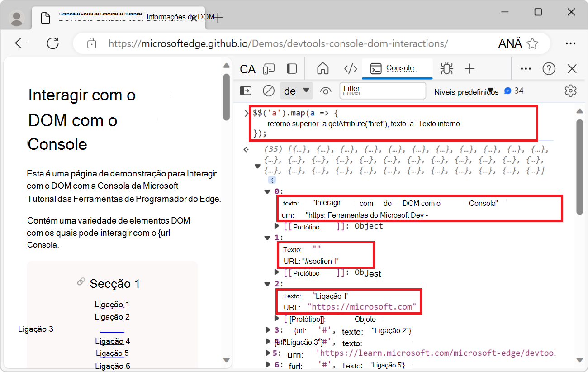Screen dimensions: 588x372
Task: Reload the page with refresh icon
Action: pos(53,43)
